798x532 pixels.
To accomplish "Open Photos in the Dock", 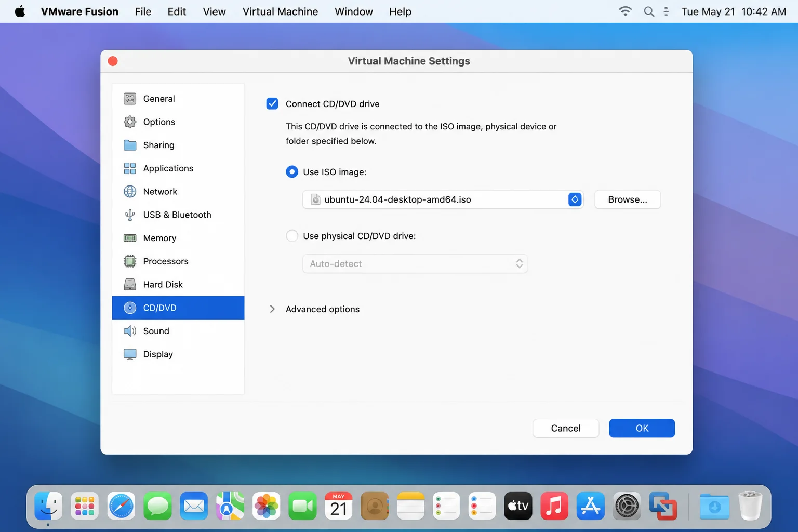I will tap(266, 506).
